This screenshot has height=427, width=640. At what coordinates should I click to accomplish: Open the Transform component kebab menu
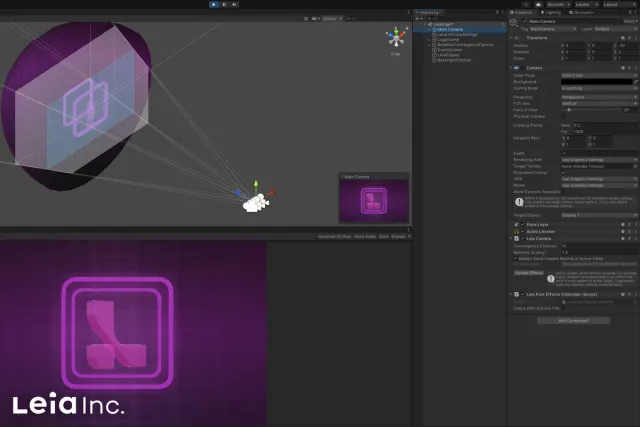636,38
